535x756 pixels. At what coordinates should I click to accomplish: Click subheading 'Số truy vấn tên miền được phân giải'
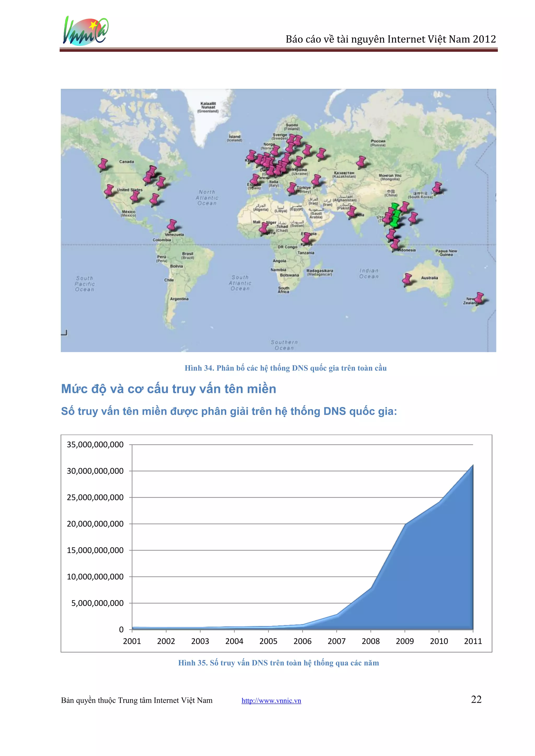[x=229, y=411]
